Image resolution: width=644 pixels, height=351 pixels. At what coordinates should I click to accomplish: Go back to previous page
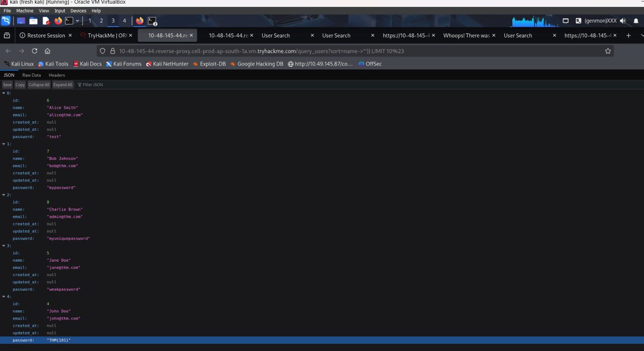(x=8, y=51)
